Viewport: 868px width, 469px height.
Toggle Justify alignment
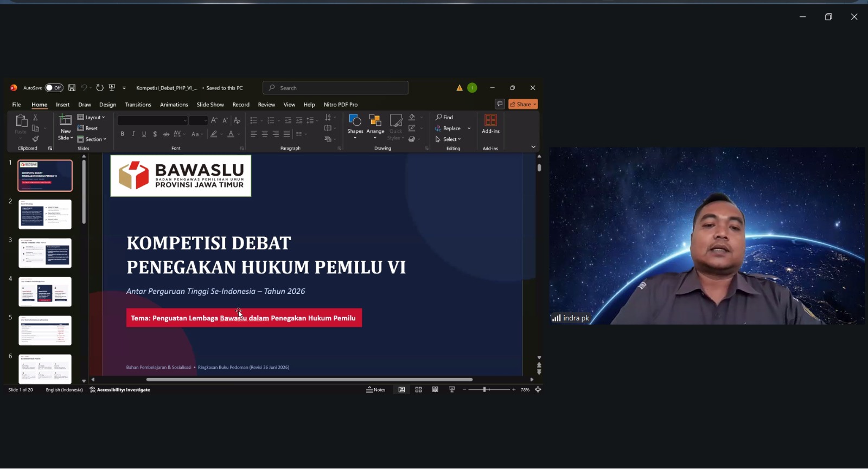click(x=286, y=134)
